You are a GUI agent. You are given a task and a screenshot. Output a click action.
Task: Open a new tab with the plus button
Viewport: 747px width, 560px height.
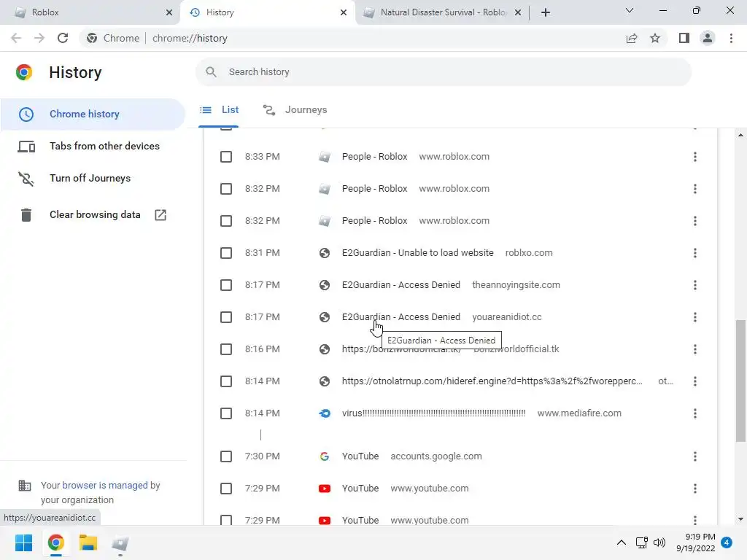(x=546, y=12)
